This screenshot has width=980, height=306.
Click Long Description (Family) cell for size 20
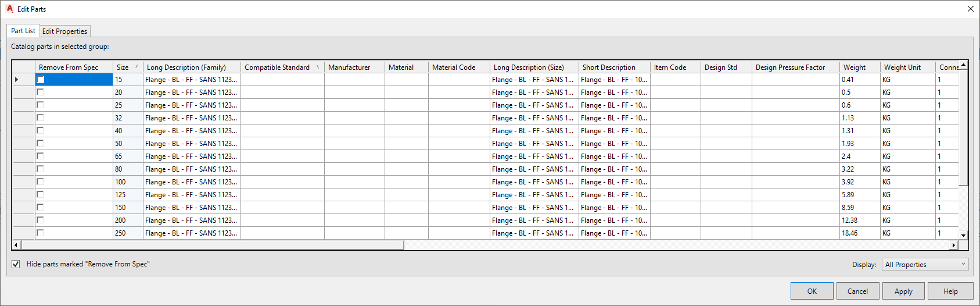click(x=192, y=92)
